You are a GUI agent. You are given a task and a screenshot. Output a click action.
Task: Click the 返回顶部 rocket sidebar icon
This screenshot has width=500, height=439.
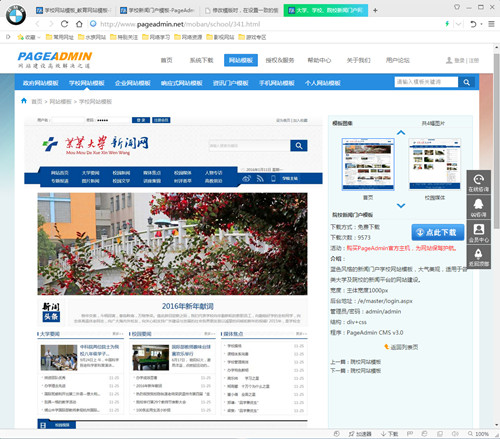pyautogui.click(x=478, y=257)
